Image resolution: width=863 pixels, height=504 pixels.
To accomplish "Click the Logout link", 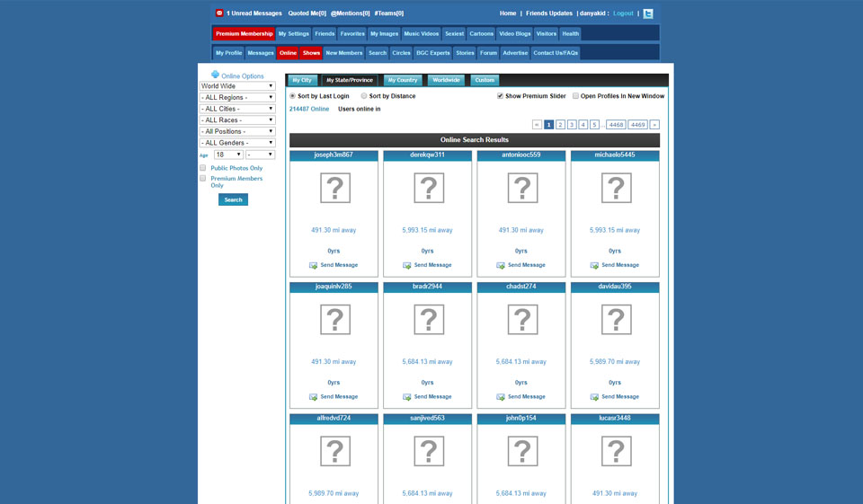I will pos(623,13).
